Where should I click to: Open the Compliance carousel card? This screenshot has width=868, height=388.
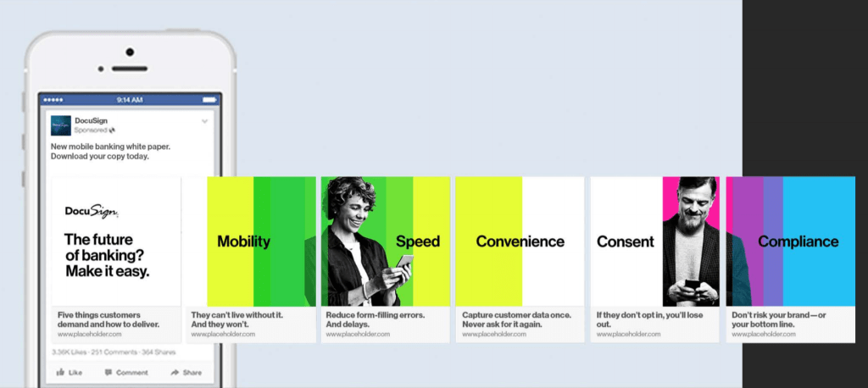tap(790, 241)
